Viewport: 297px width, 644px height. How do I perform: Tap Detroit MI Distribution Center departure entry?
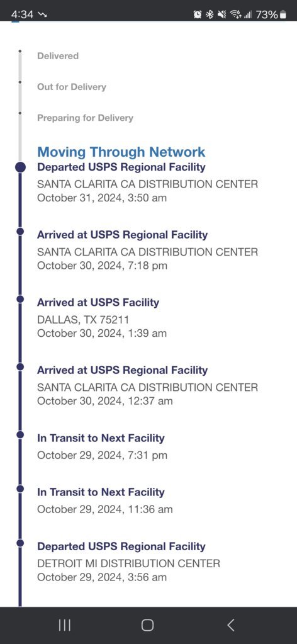pos(128,562)
